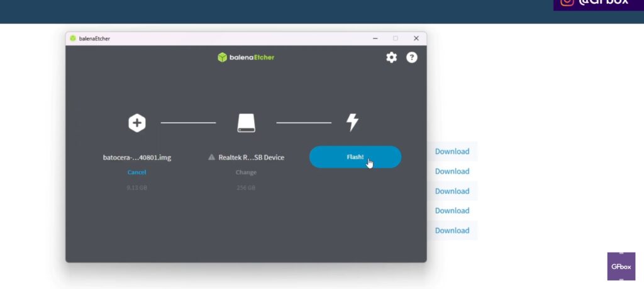
Task: Click the GFbox logo badge
Action: [x=621, y=266]
